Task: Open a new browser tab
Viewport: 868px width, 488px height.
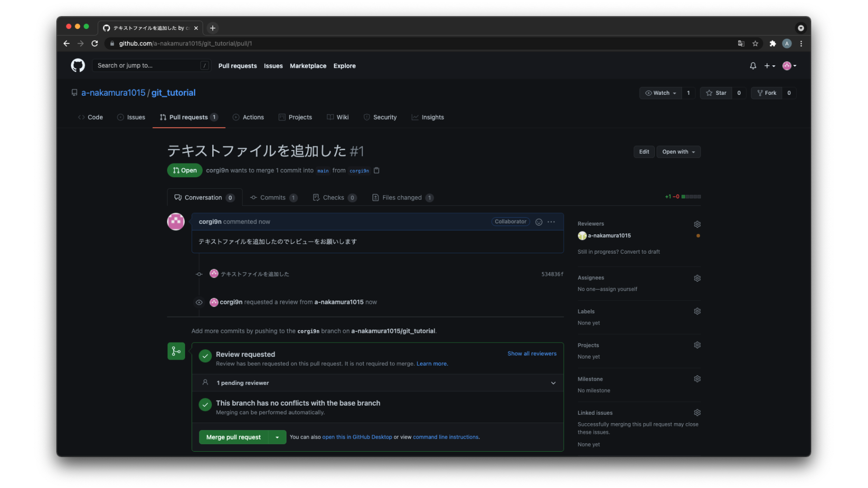Action: coord(213,28)
